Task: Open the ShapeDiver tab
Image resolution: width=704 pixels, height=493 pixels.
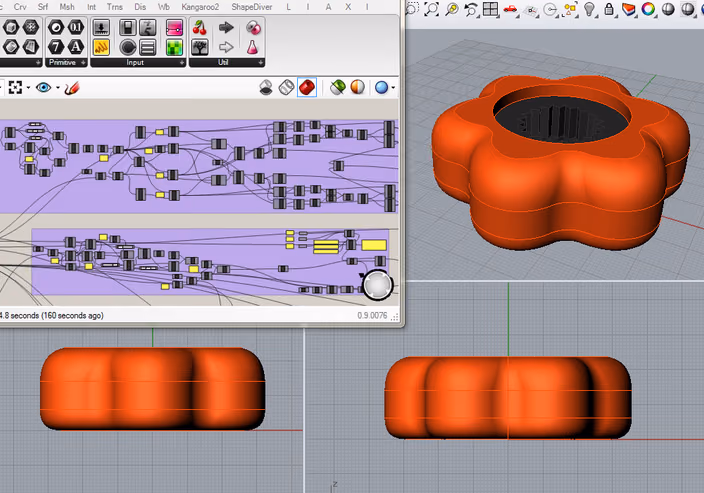Action: point(252,7)
